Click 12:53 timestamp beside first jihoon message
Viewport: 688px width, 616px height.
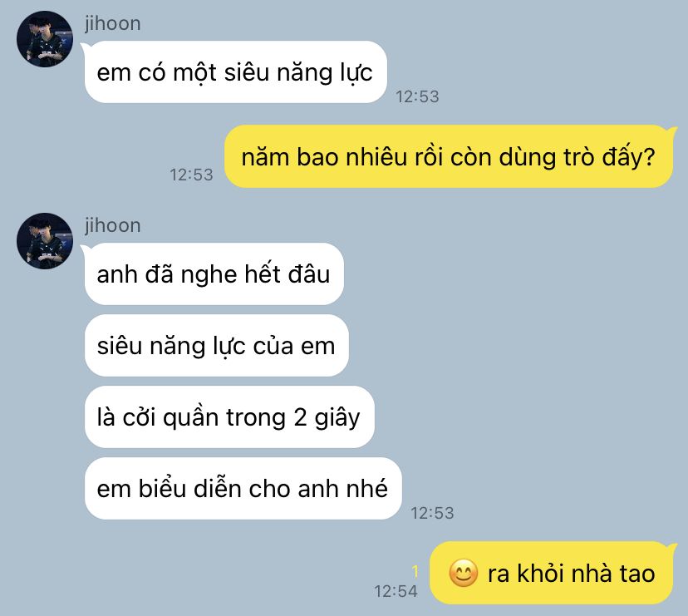click(417, 96)
